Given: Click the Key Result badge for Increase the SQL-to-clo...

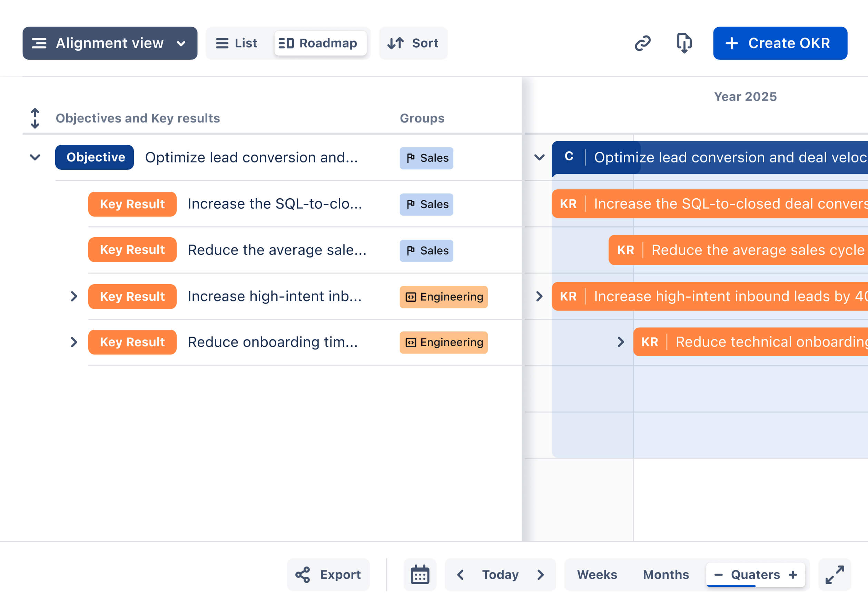Looking at the screenshot, I should pos(132,204).
